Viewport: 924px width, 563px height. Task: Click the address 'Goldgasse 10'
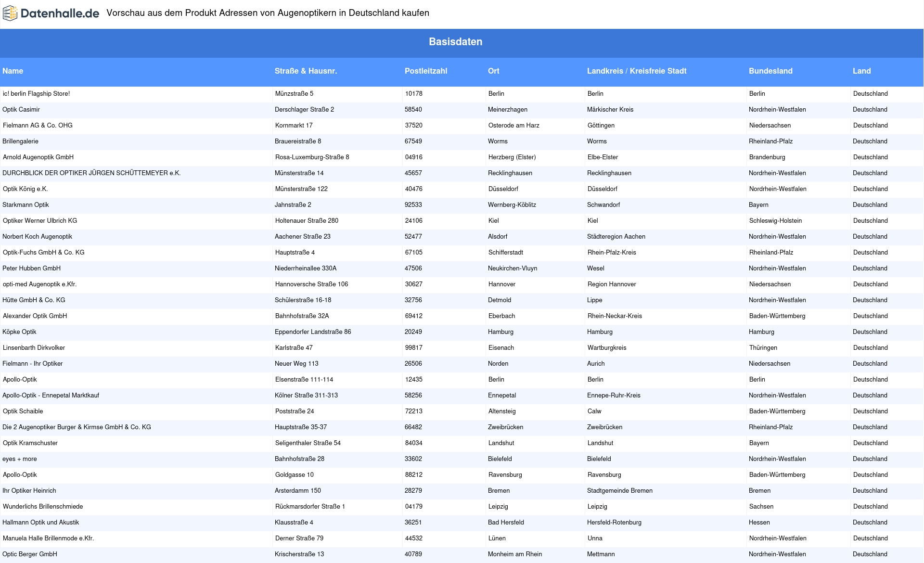pyautogui.click(x=295, y=475)
